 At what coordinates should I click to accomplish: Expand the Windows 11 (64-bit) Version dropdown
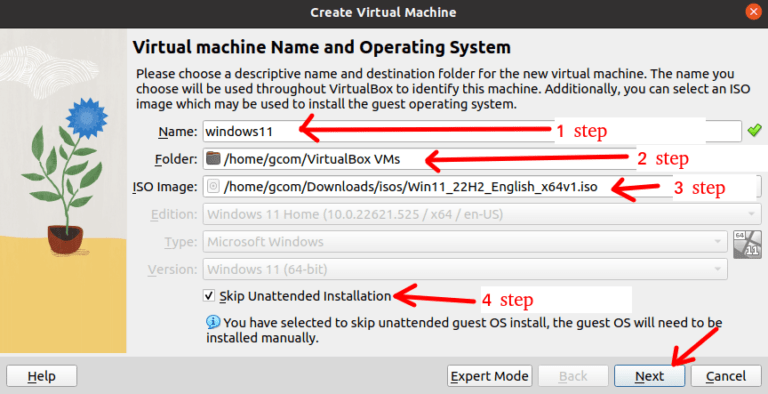[x=465, y=269]
